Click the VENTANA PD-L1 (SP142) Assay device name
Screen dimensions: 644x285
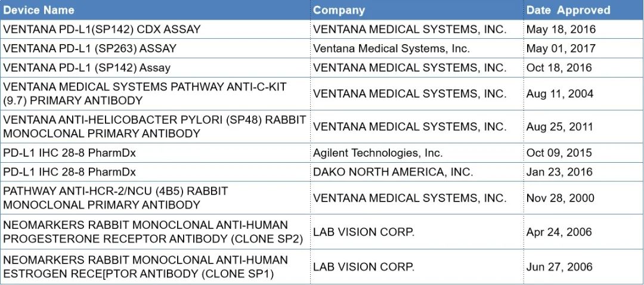87,67
